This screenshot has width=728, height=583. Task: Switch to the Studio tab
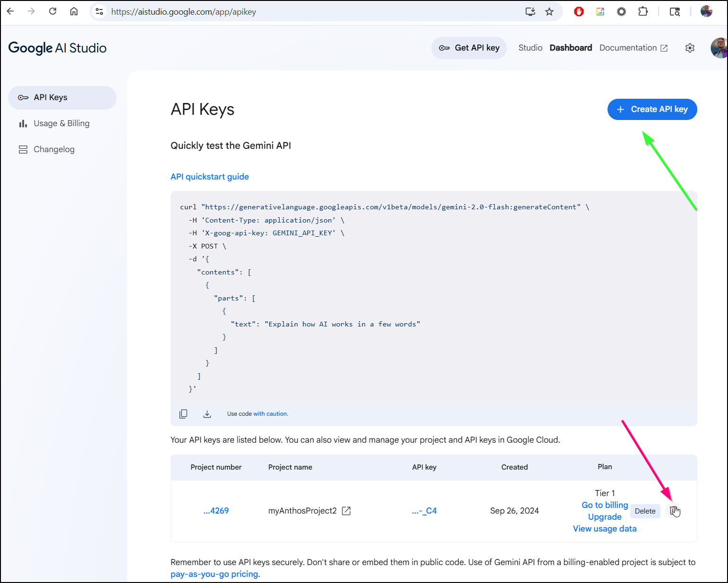530,48
